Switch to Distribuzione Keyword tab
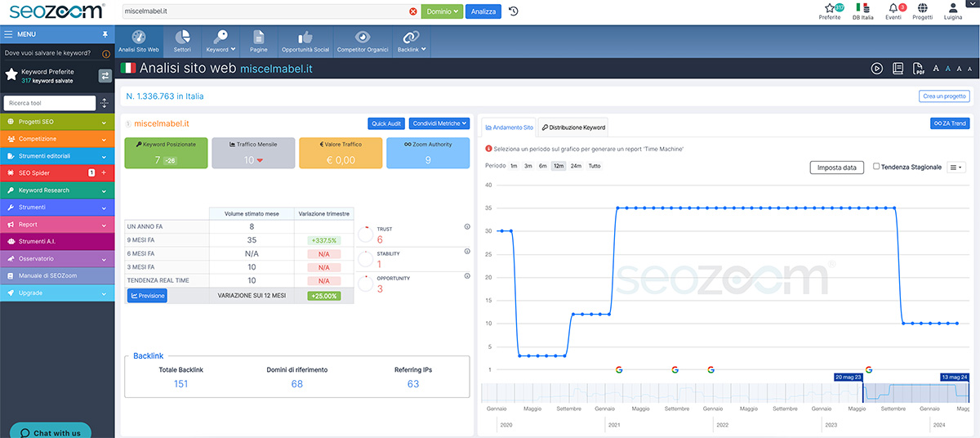Image resolution: width=980 pixels, height=438 pixels. tap(572, 127)
